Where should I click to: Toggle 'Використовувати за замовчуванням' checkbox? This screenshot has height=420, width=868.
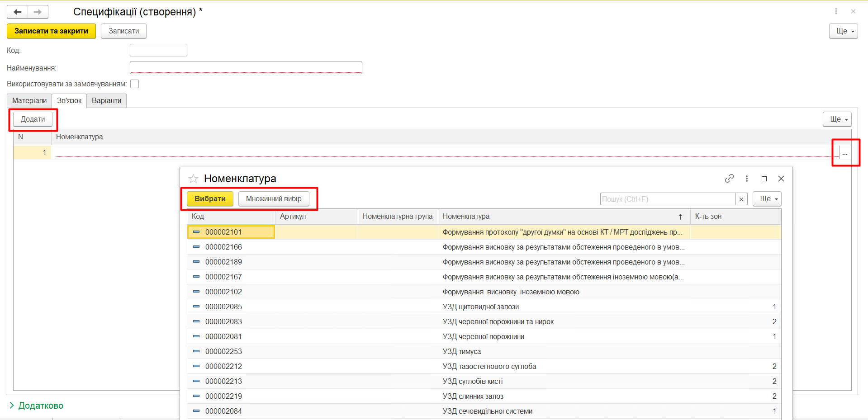135,84
